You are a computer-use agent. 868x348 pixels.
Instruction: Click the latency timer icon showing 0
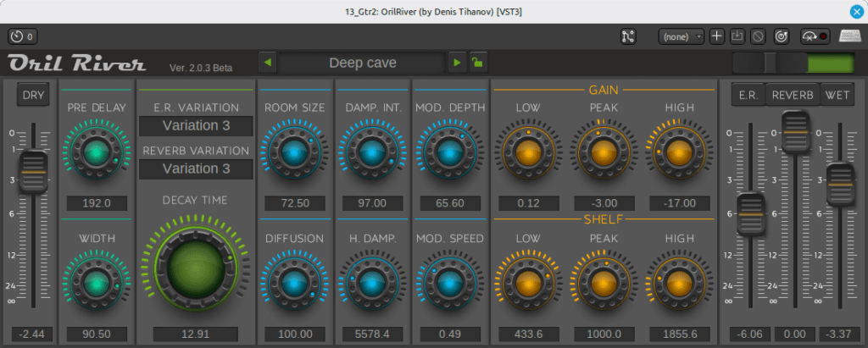coord(23,36)
